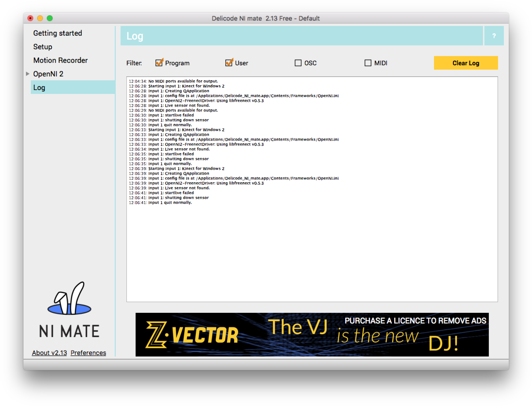Toggle the User filter checkbox
The width and height of the screenshot is (532, 406).
tap(229, 63)
